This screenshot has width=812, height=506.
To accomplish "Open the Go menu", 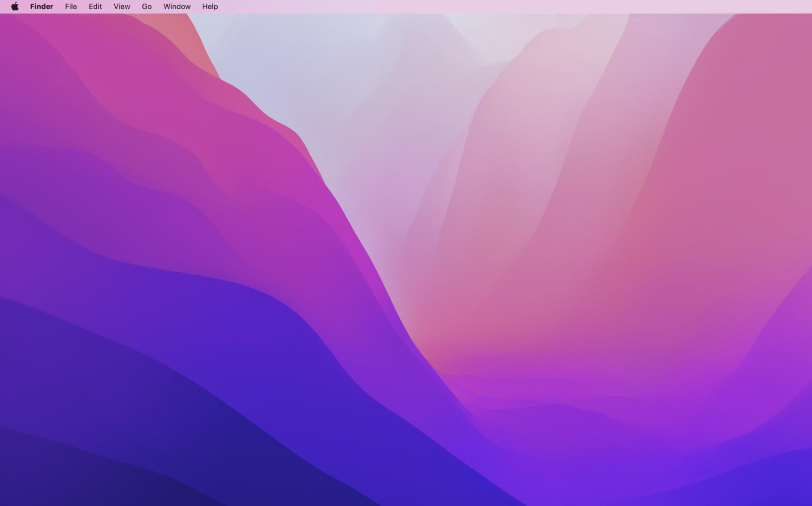I will [x=147, y=6].
